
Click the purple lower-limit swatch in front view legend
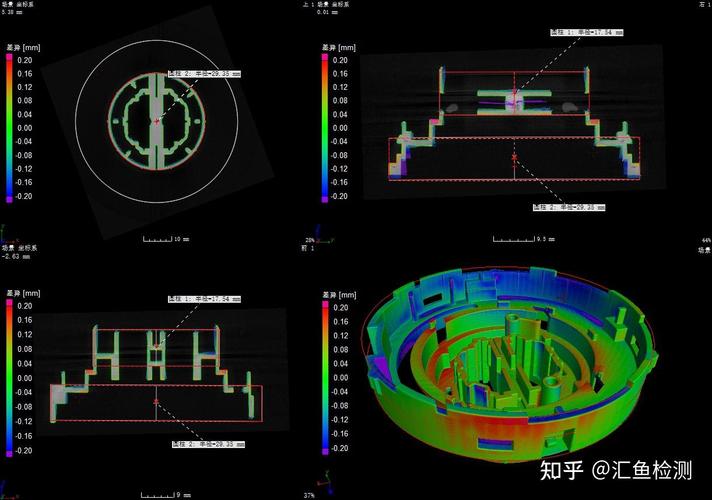point(9,454)
